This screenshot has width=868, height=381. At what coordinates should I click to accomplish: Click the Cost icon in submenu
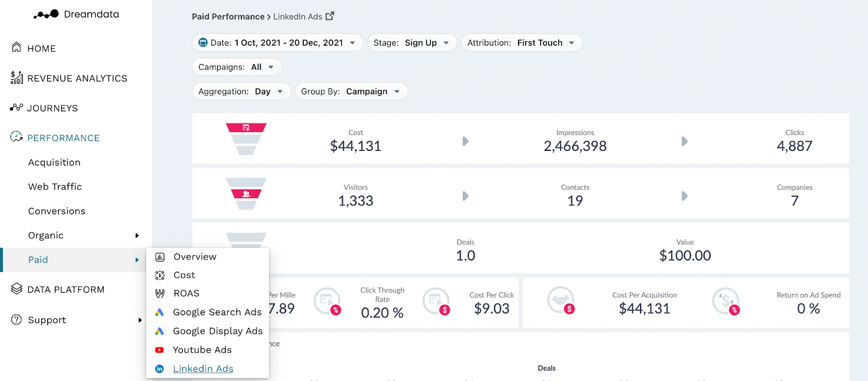coord(160,275)
